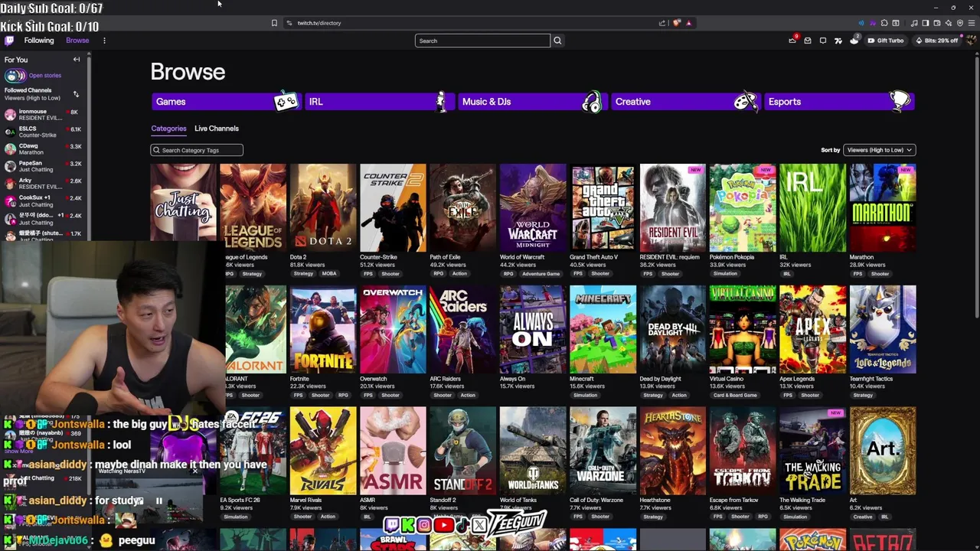Open the Music & DJs banner
This screenshot has width=980, height=551.
tap(533, 101)
